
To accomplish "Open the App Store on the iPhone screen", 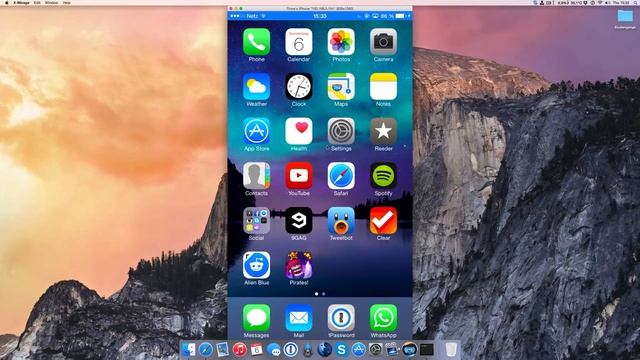I will (256, 131).
